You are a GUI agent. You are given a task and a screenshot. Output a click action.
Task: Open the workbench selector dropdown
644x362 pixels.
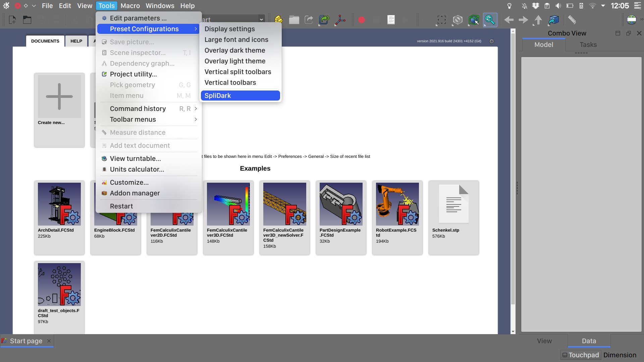point(261,19)
